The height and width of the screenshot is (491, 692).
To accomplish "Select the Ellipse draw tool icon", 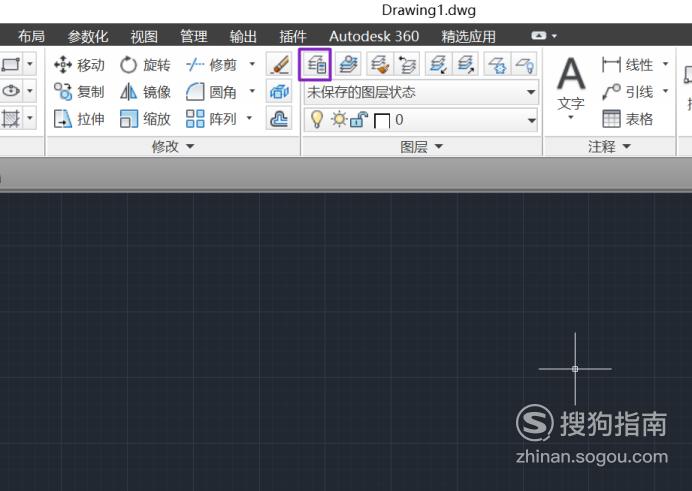I will tap(11, 91).
